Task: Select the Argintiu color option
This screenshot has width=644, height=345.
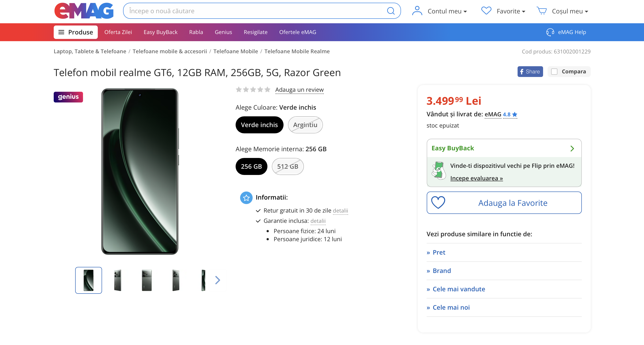Action: tap(305, 125)
